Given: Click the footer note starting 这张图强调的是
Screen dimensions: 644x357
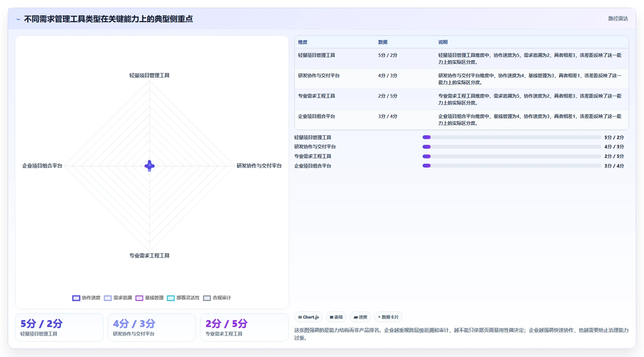Looking at the screenshot, I should tap(461, 334).
